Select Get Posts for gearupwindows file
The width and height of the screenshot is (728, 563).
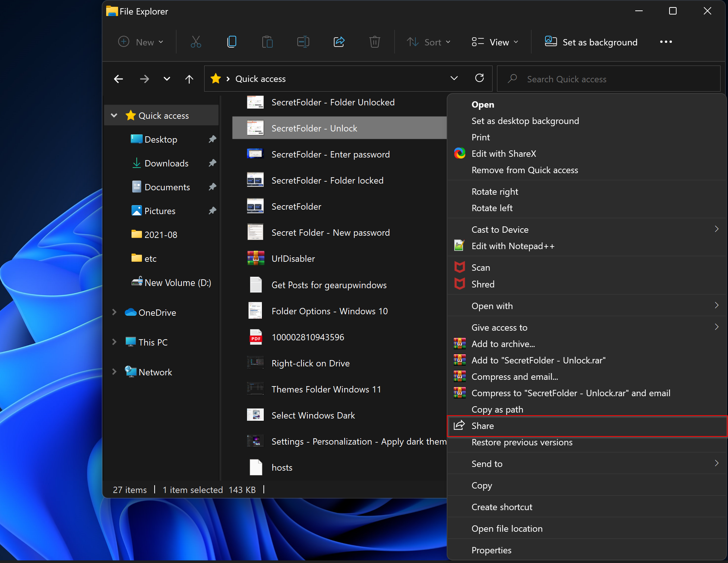(x=339, y=285)
